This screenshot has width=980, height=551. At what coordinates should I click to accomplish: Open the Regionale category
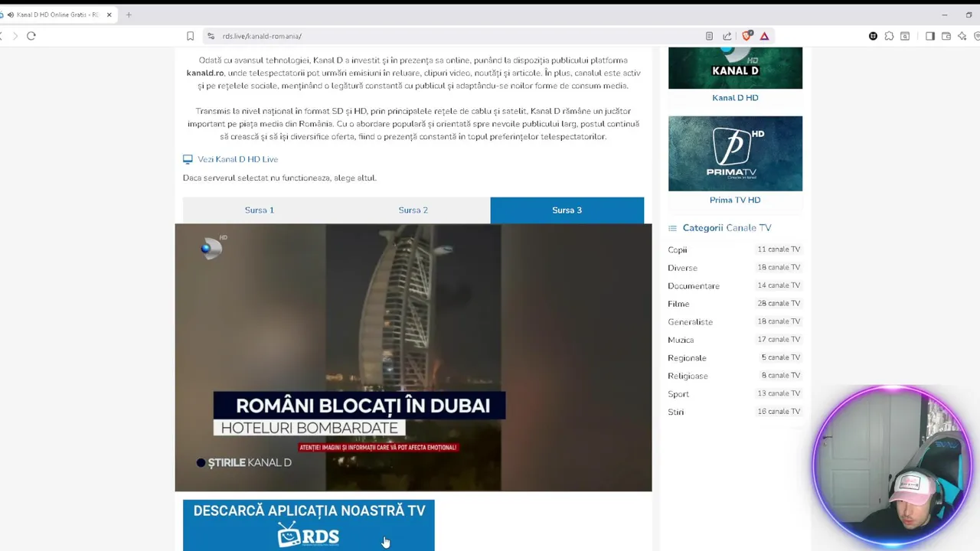[x=687, y=358]
